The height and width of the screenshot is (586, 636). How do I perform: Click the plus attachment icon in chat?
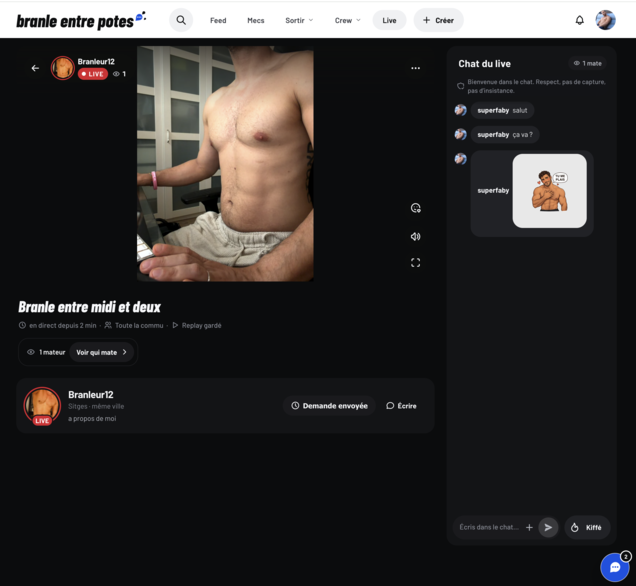tap(529, 527)
